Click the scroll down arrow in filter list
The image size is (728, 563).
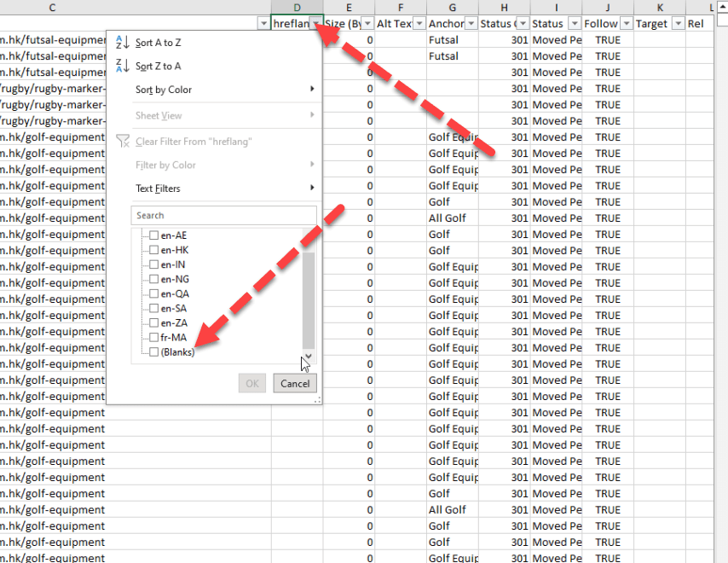309,357
